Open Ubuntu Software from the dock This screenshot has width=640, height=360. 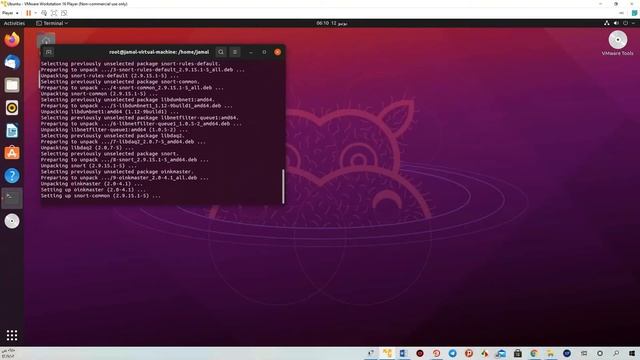pyautogui.click(x=12, y=153)
